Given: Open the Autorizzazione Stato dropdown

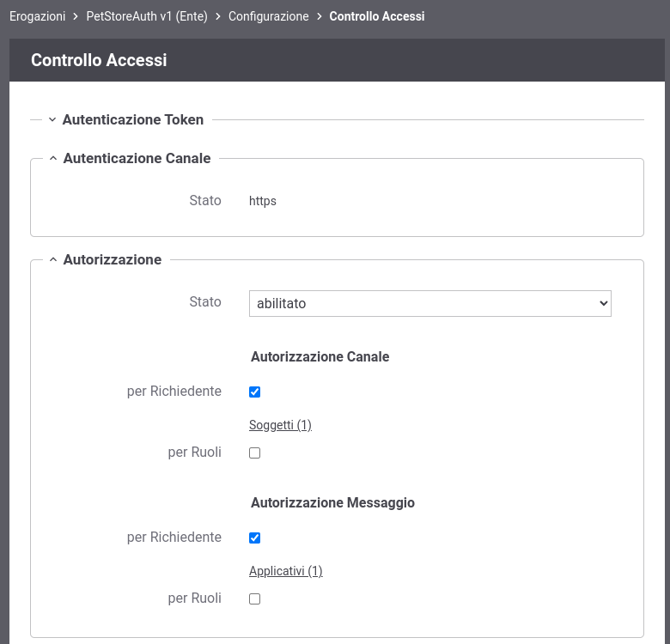Looking at the screenshot, I should coord(429,304).
